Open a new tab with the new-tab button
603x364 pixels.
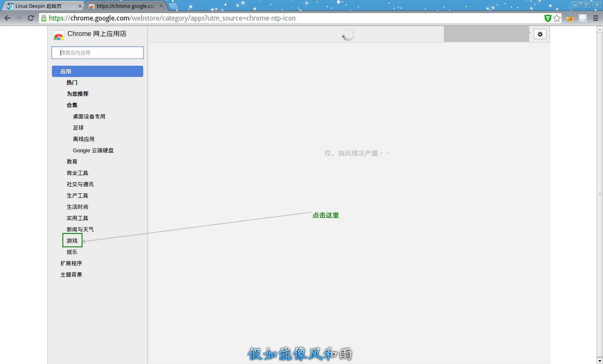[173, 6]
